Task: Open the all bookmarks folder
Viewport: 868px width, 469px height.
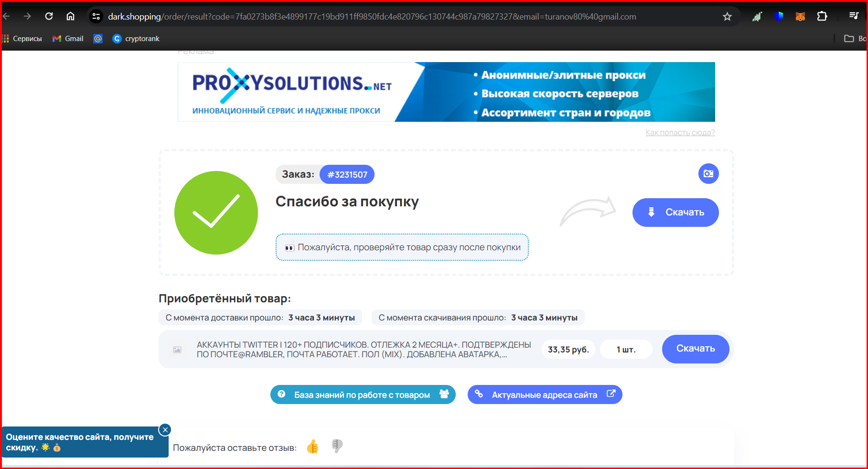Action: [x=855, y=39]
